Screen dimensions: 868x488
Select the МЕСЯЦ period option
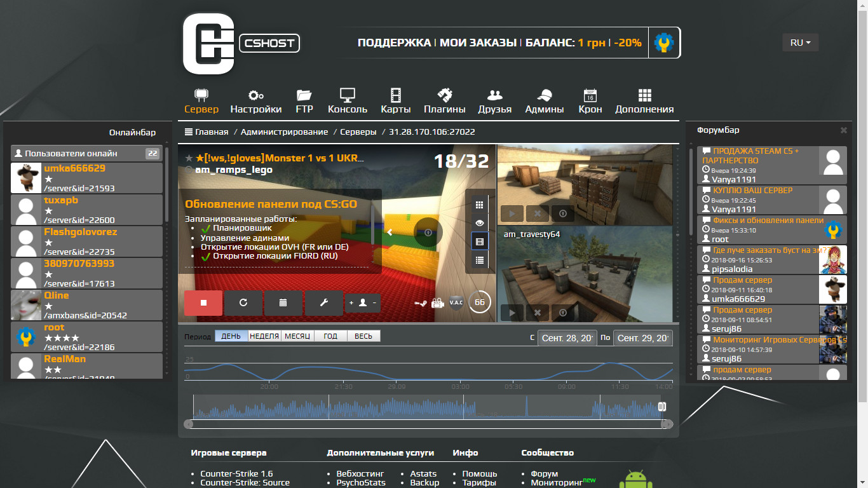[x=297, y=336]
